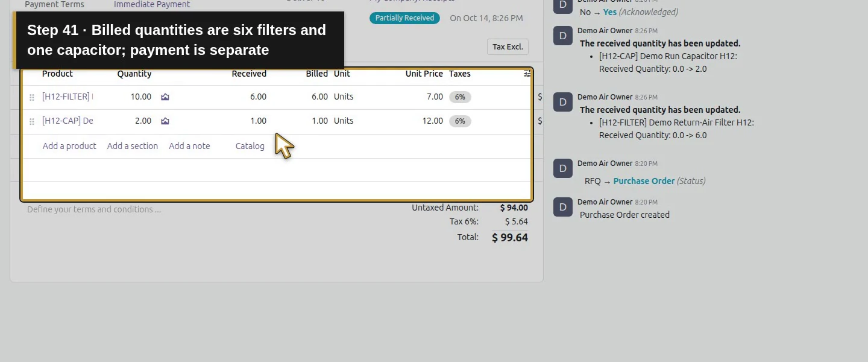Click received 1.00 in H12-CAP row
The height and width of the screenshot is (362, 868).
[258, 121]
